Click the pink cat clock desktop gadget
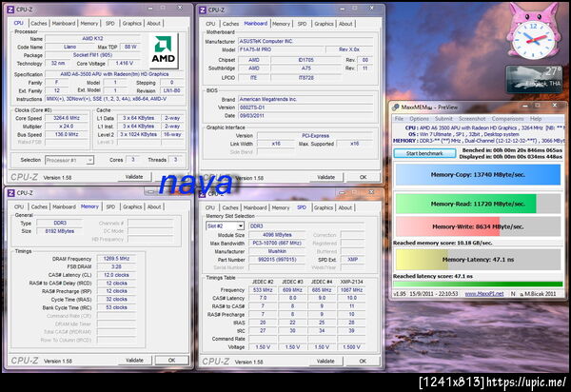Image resolution: width=571 pixels, height=392 pixels. (x=533, y=31)
